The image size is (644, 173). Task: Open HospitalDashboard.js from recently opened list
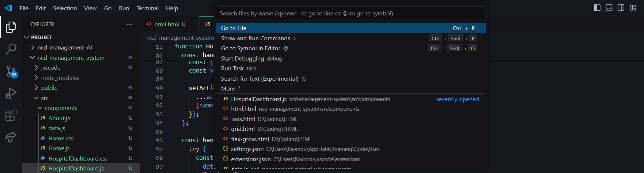coord(351,99)
